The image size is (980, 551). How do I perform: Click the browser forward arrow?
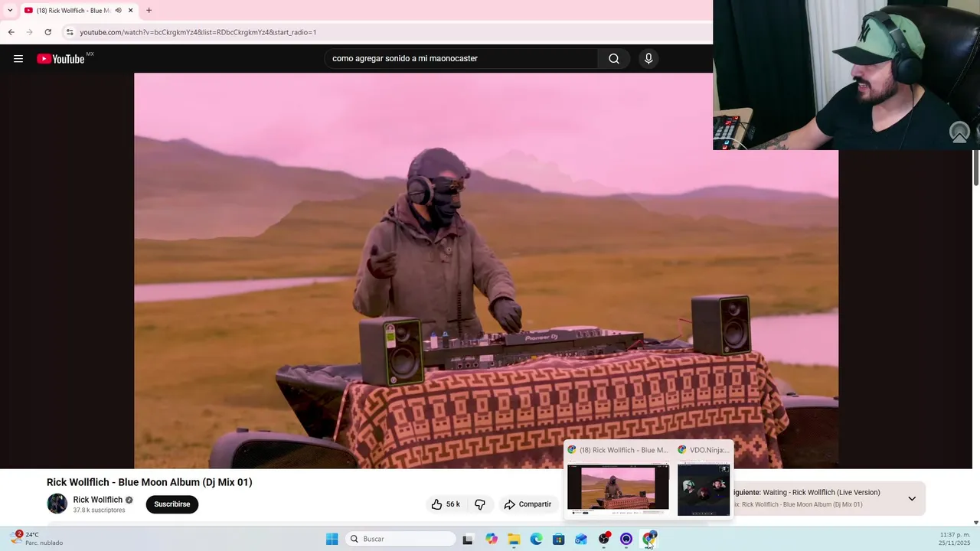[29, 32]
